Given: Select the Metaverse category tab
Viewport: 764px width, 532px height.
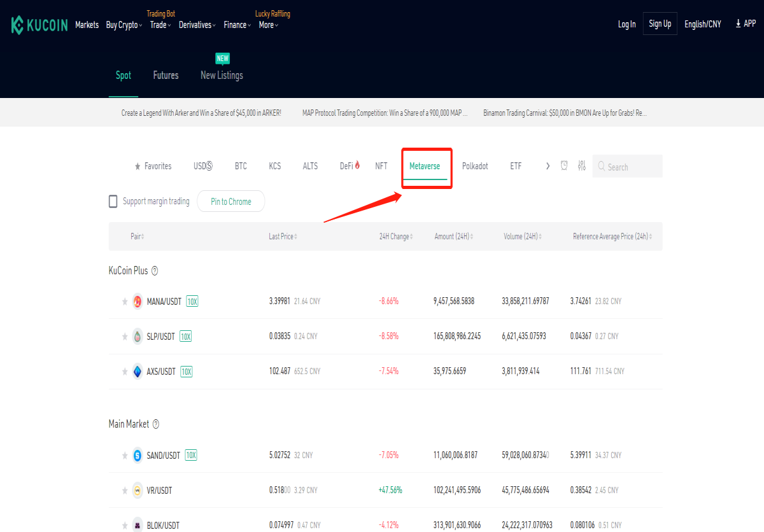Looking at the screenshot, I should pyautogui.click(x=425, y=166).
